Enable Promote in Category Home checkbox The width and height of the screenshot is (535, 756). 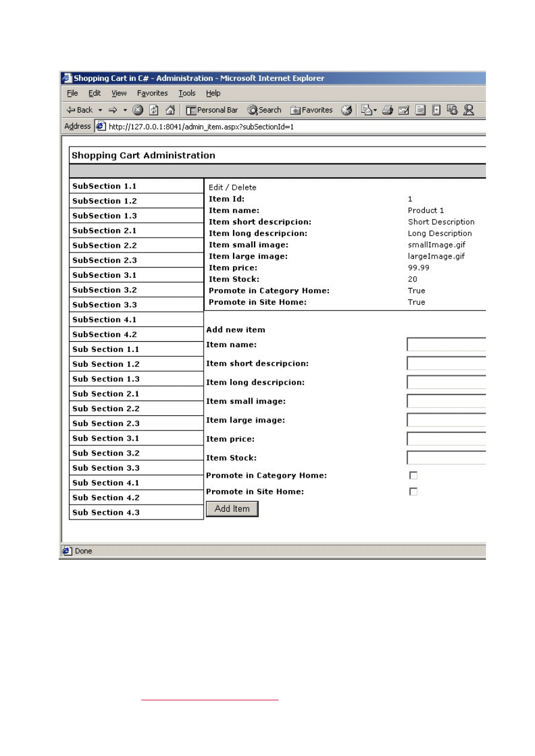click(x=413, y=476)
